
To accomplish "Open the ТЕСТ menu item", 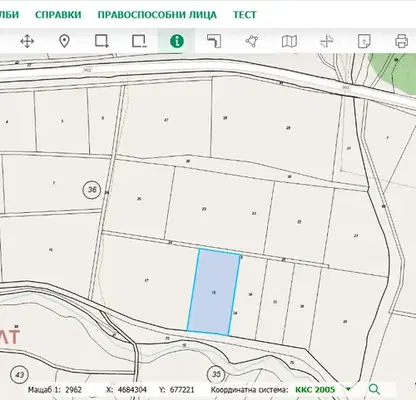I will [245, 15].
